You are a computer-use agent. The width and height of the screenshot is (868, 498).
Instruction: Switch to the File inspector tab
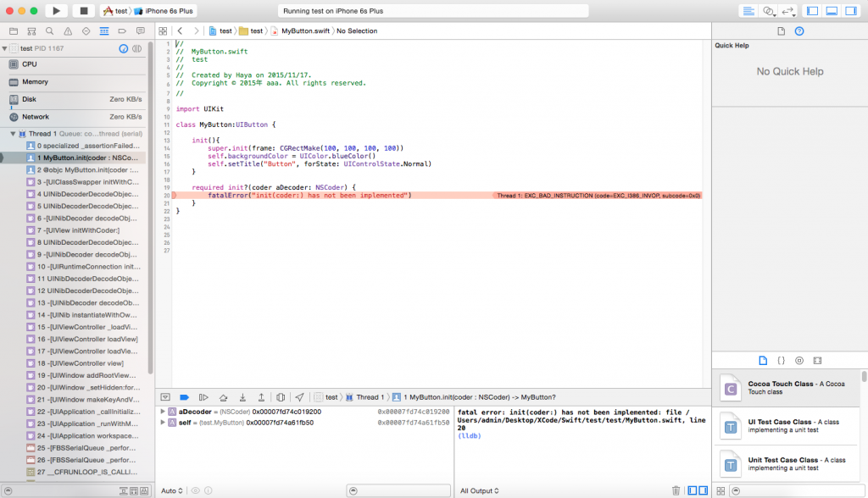tap(781, 31)
